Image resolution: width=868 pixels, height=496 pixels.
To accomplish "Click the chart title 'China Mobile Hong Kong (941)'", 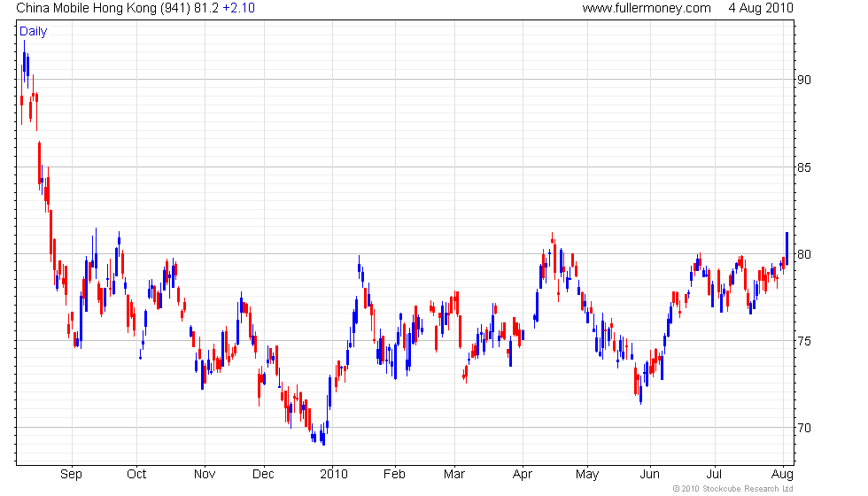I will tap(104, 8).
